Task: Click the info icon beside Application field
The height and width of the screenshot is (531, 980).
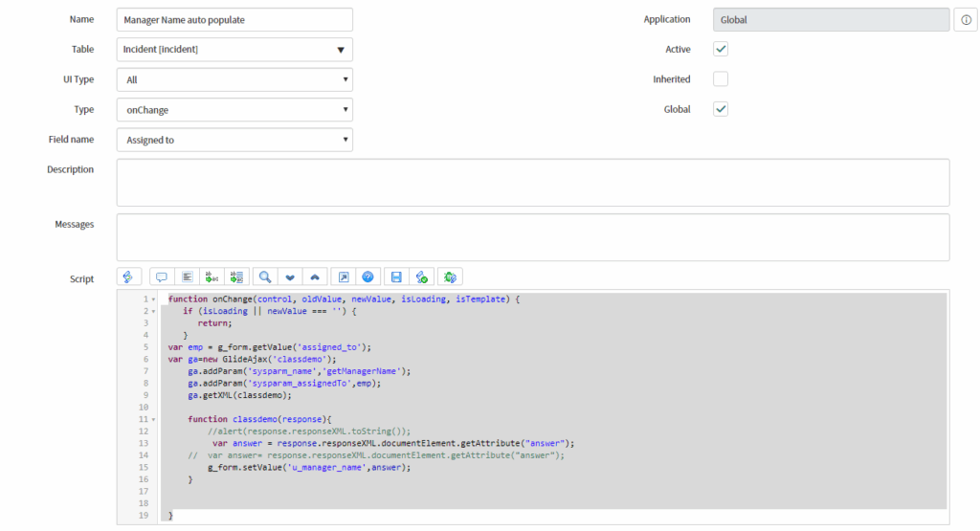Action: pyautogui.click(x=967, y=20)
